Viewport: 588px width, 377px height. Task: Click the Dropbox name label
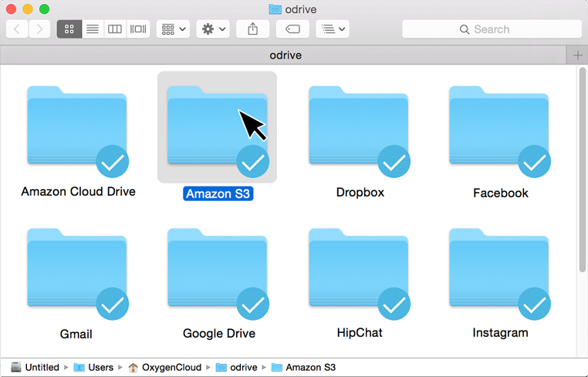click(360, 192)
